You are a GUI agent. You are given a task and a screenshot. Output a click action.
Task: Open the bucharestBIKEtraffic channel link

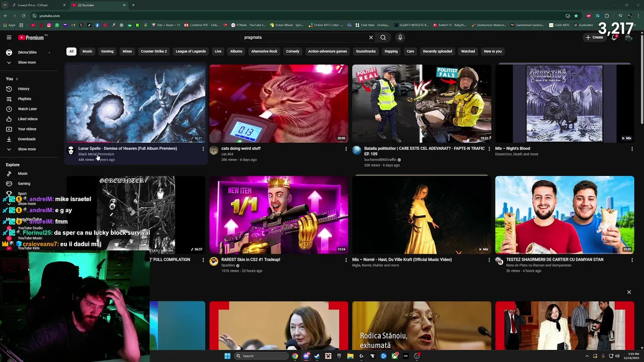click(380, 160)
